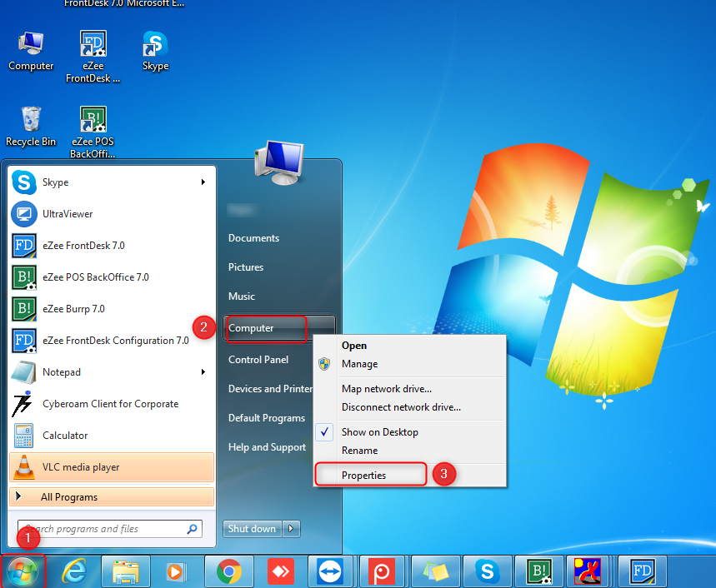This screenshot has height=588, width=716.
Task: Launch VLC media player
Action: tap(112, 467)
